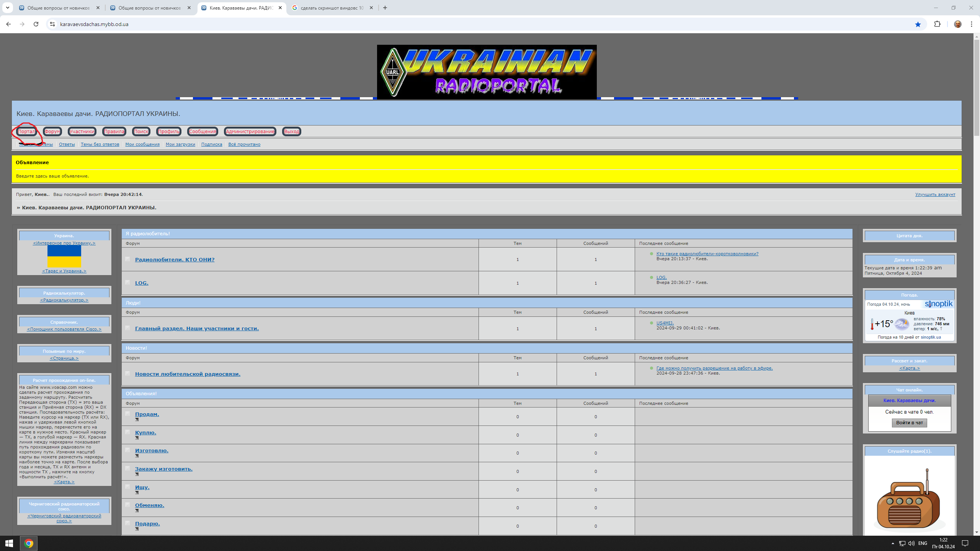Click the forum status icon beside 'Продам.'
This screenshot has height=551, width=980.
click(127, 414)
